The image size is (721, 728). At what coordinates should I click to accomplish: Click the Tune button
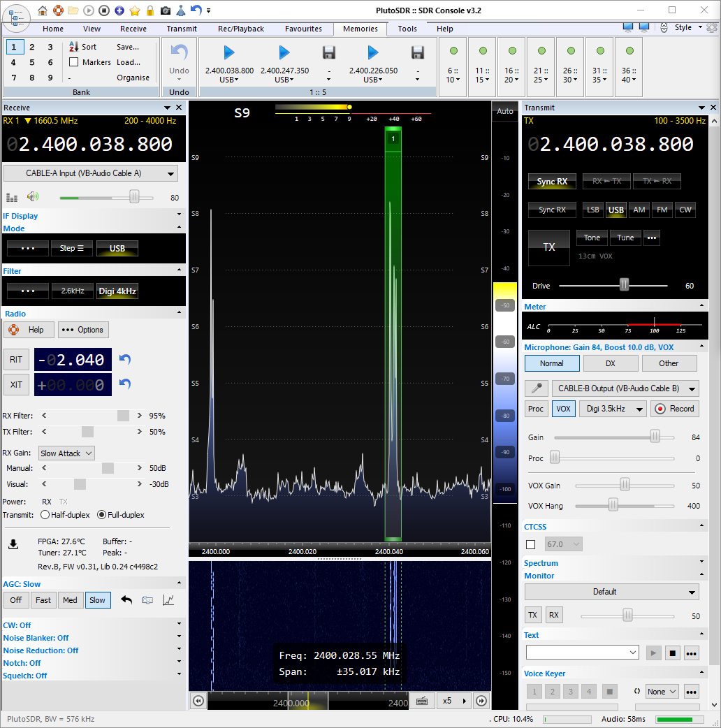(625, 238)
